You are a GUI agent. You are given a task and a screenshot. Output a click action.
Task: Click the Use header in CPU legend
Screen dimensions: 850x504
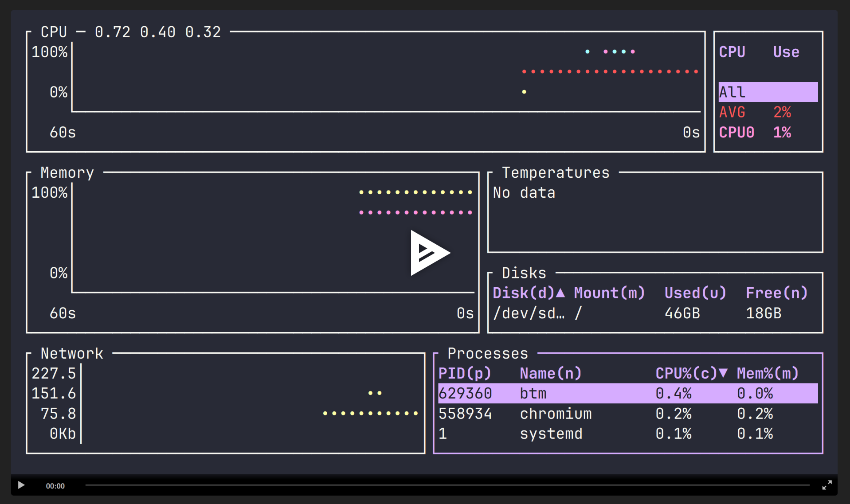[x=786, y=52]
